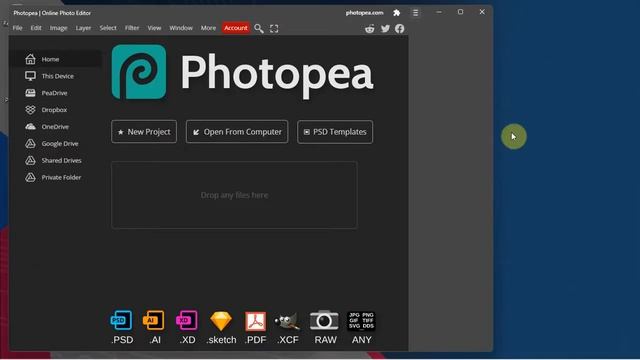
Task: Click the PSD Templates button
Action: [x=335, y=132]
